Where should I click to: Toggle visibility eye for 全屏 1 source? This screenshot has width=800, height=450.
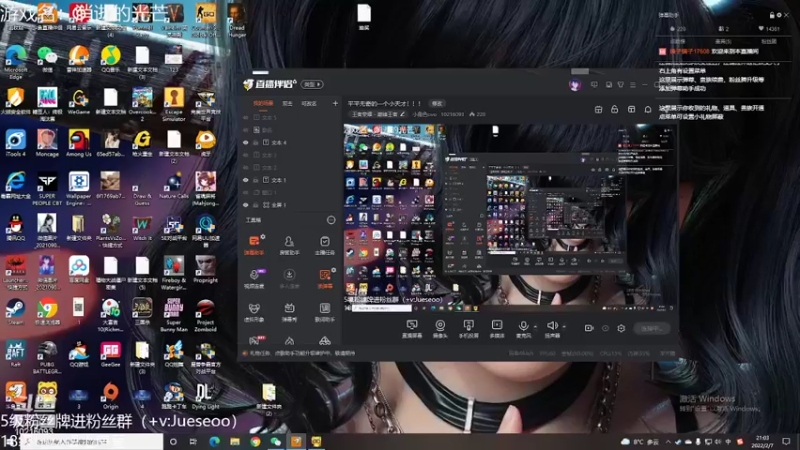245,205
